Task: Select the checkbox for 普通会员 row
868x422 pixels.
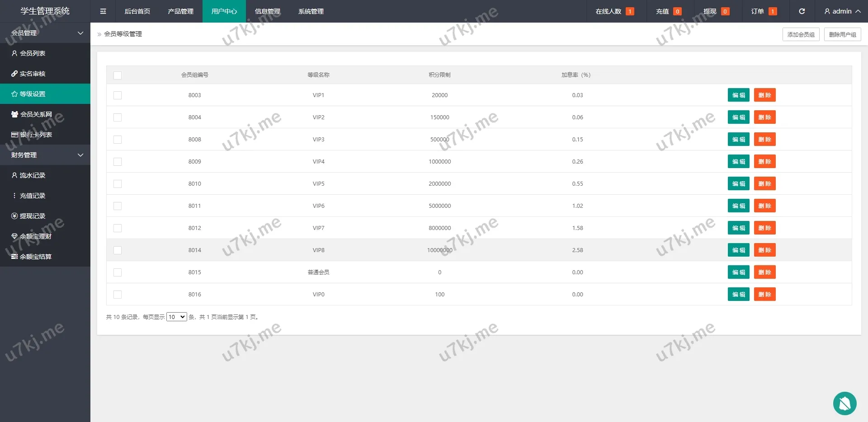Action: (x=118, y=272)
